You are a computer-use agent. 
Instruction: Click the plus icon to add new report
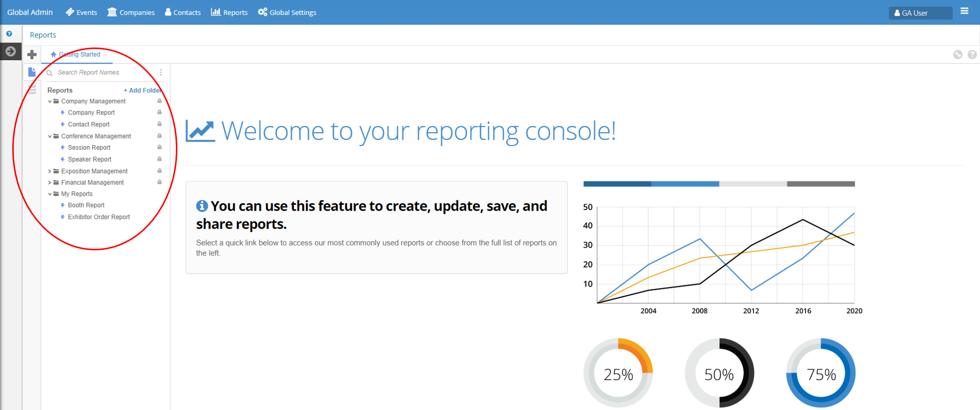32,54
